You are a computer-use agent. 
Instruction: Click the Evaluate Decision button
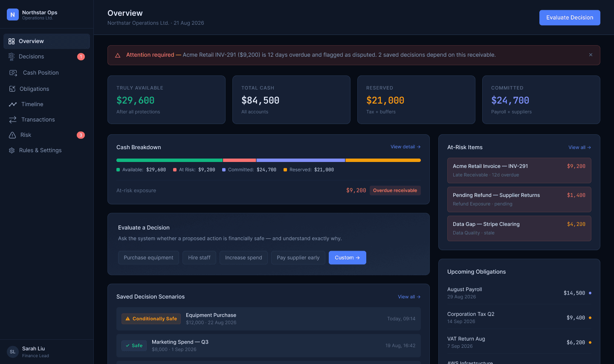570,17
